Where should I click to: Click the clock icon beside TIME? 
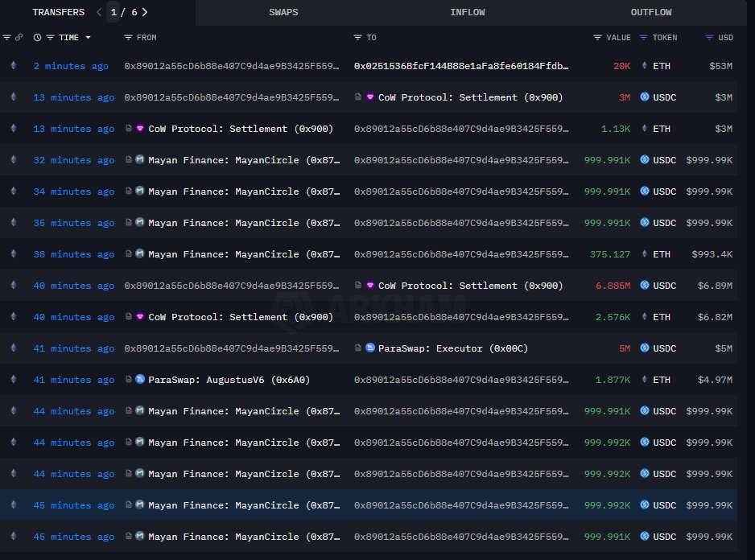37,38
